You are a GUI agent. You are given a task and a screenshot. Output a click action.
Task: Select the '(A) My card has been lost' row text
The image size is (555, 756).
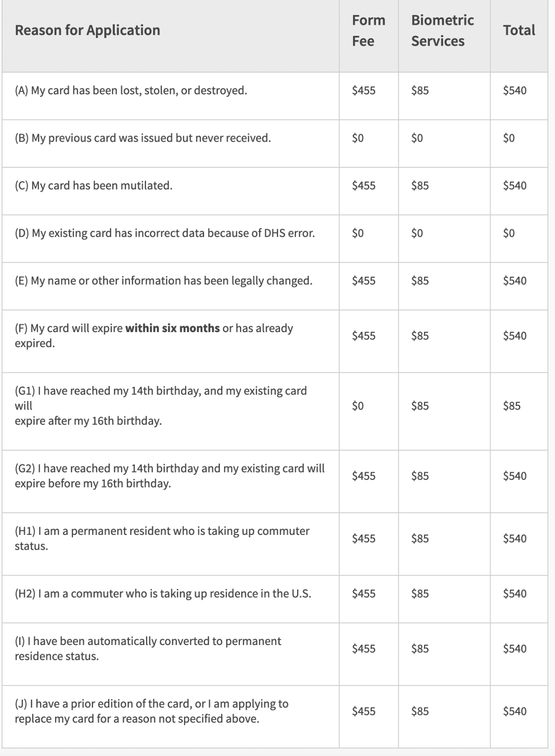[131, 90]
